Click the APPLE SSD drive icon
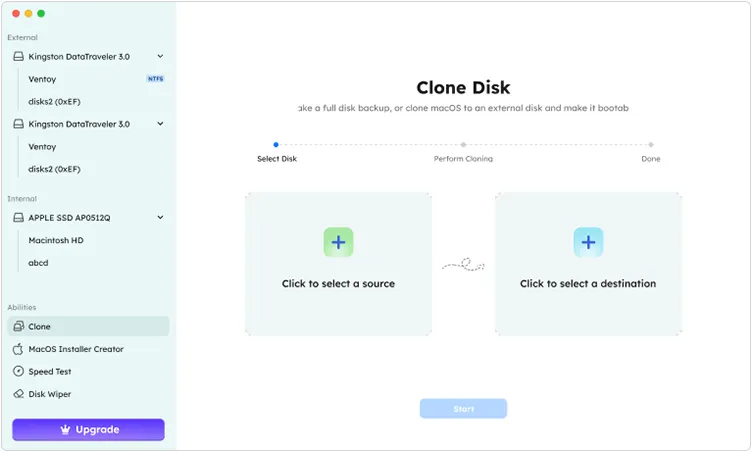The image size is (752, 452). [x=18, y=218]
